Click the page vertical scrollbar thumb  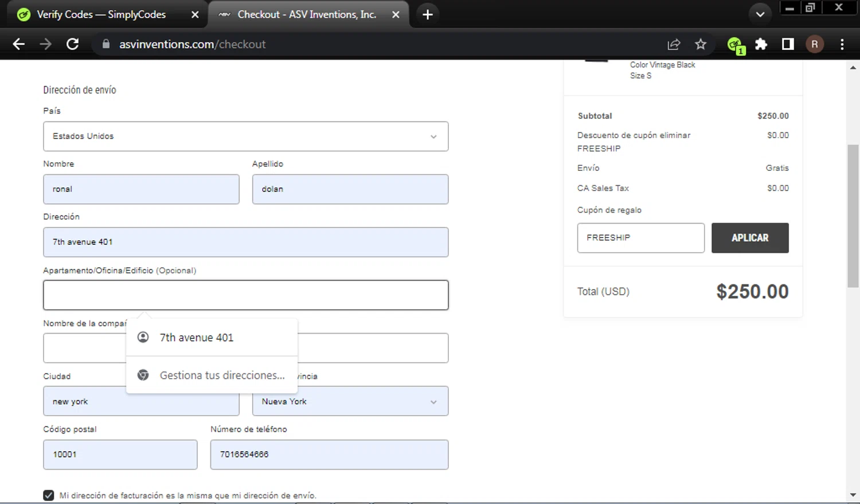(853, 216)
